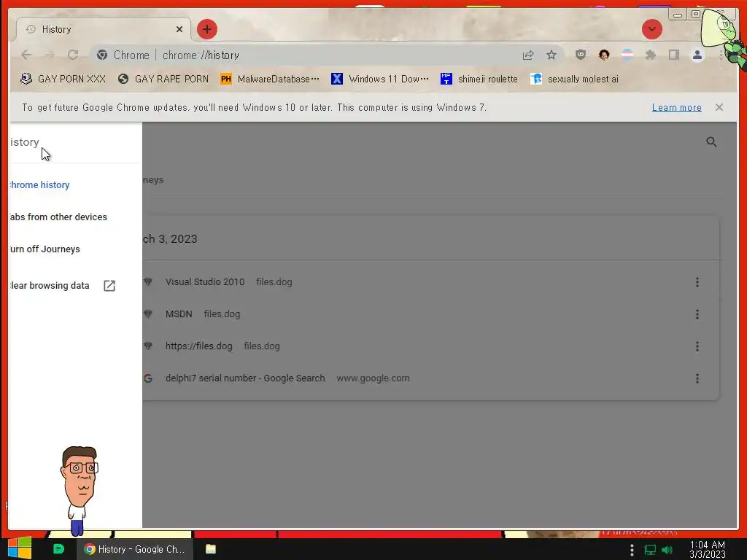Click the volume speaker tray icon
Image resolution: width=747 pixels, height=560 pixels.
click(667, 550)
